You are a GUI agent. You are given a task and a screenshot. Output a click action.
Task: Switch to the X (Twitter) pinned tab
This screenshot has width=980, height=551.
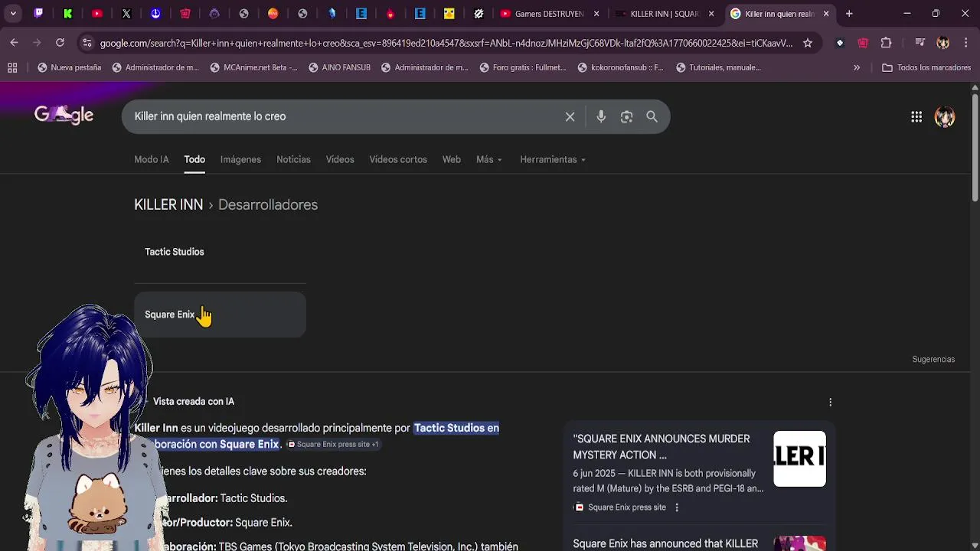coord(126,13)
